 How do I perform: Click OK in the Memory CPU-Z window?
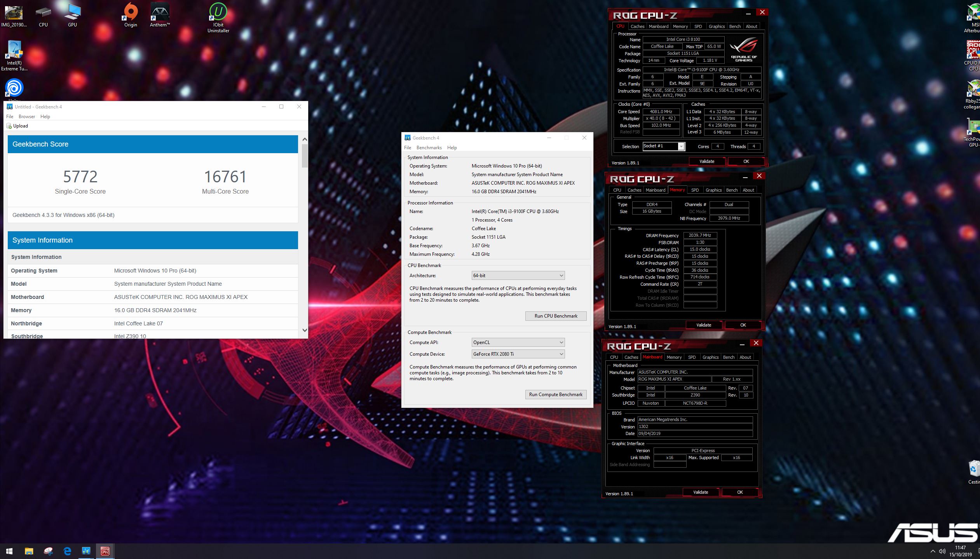click(743, 325)
